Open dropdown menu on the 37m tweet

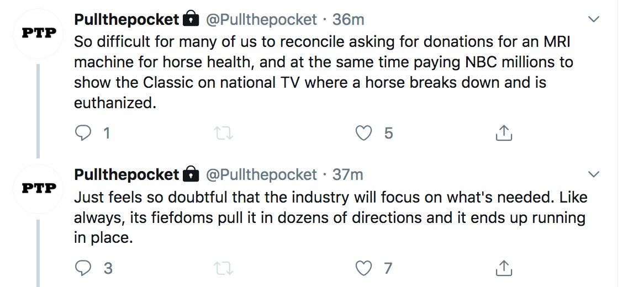pos(594,175)
